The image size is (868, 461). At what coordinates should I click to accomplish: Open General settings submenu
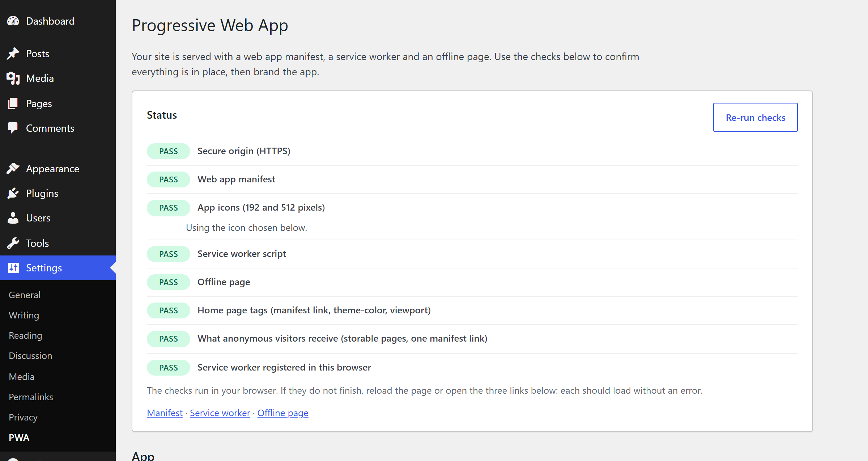(x=25, y=295)
